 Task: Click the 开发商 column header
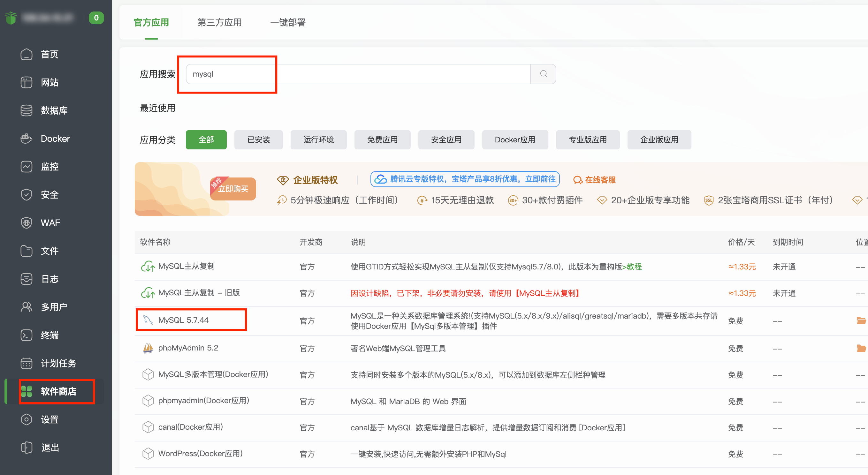311,242
